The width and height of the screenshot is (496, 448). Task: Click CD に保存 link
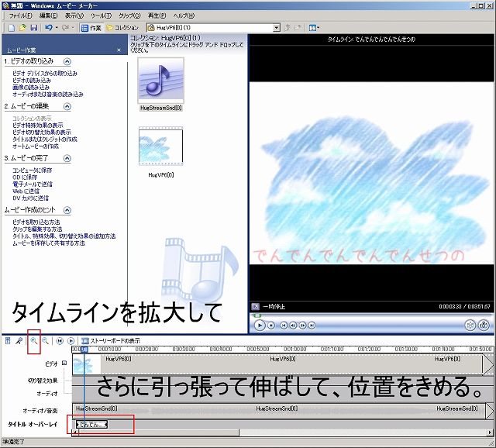[x=25, y=177]
